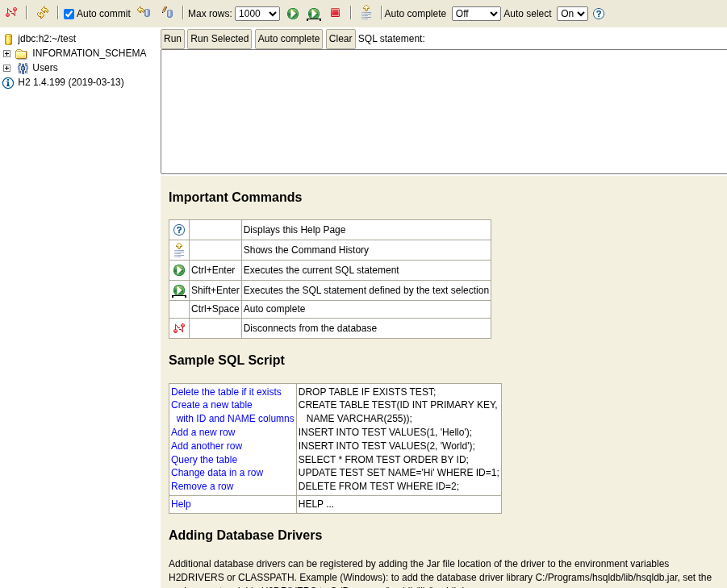Open the Max rows dropdown
Image resolution: width=727 pixels, height=588 pixels.
[257, 14]
